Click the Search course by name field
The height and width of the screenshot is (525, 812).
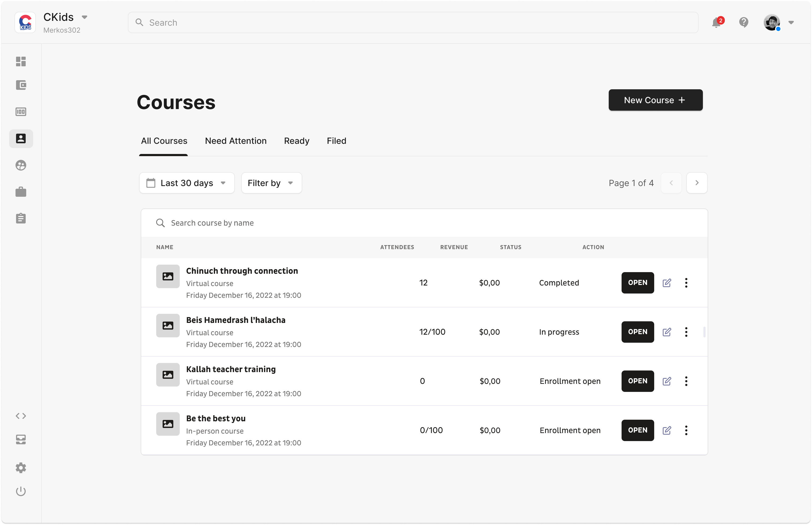pos(424,223)
